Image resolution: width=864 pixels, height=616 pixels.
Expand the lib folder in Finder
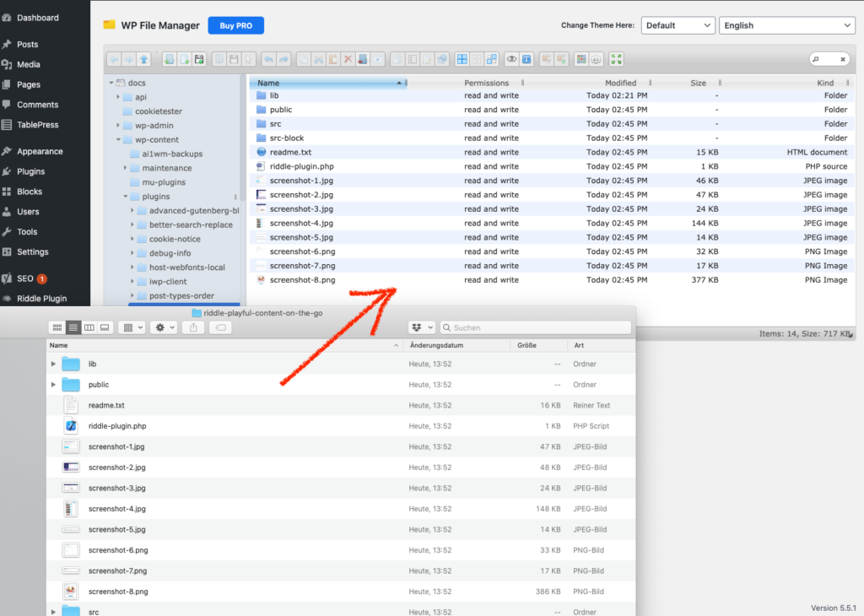(x=53, y=365)
